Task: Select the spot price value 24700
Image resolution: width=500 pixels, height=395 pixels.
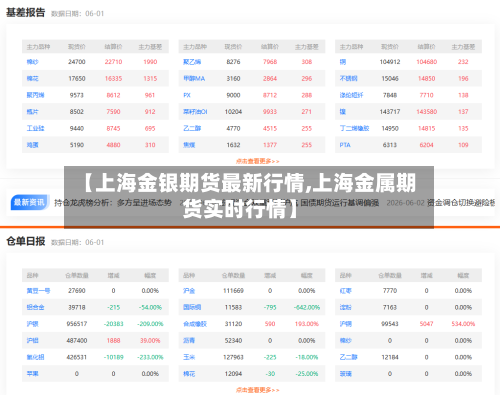Action: click(x=77, y=62)
